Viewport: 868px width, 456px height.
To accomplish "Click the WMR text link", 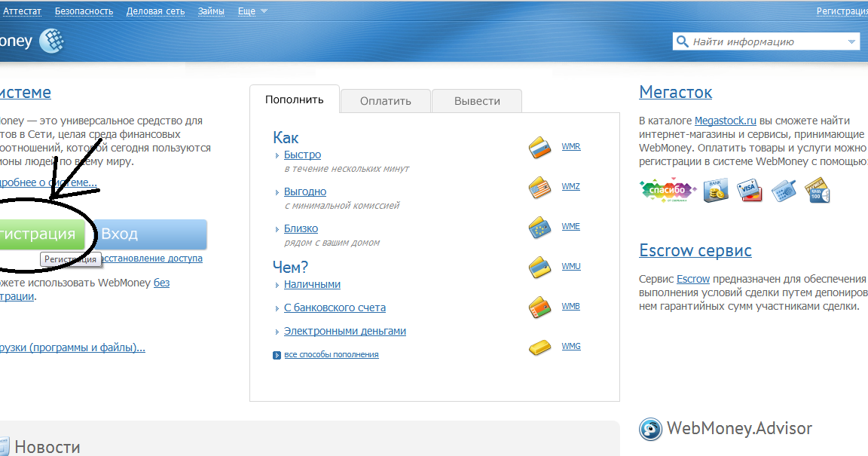I will pos(571,146).
